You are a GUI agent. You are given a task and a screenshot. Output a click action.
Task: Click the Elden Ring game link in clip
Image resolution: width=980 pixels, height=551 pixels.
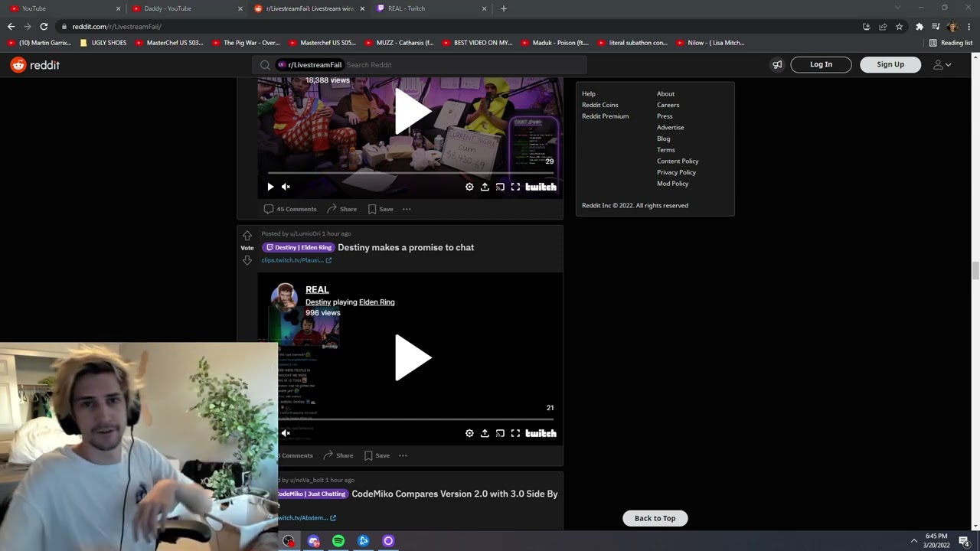tap(377, 302)
